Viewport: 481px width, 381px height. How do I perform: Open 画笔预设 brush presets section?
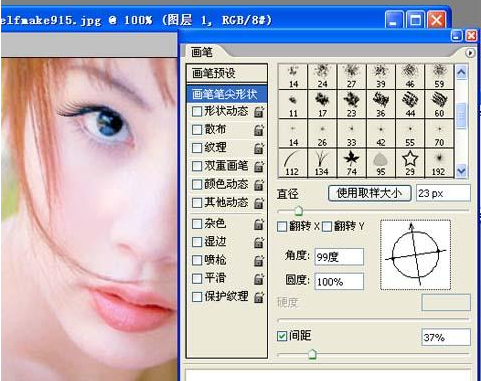tap(227, 73)
